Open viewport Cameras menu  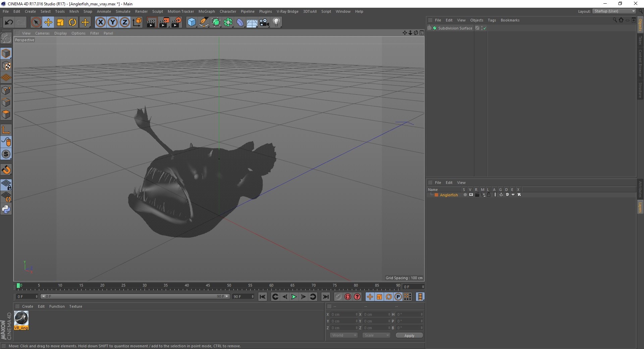click(x=42, y=33)
